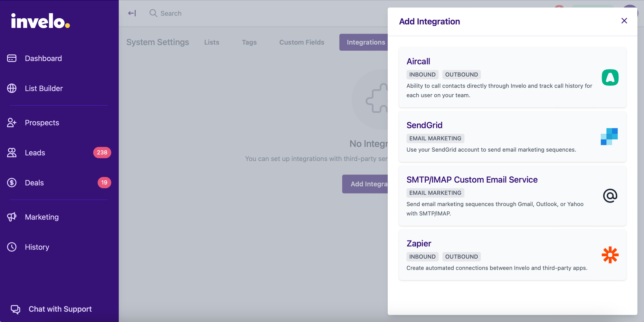Open the Custom Fields tab
This screenshot has width=644, height=322.
point(302,42)
